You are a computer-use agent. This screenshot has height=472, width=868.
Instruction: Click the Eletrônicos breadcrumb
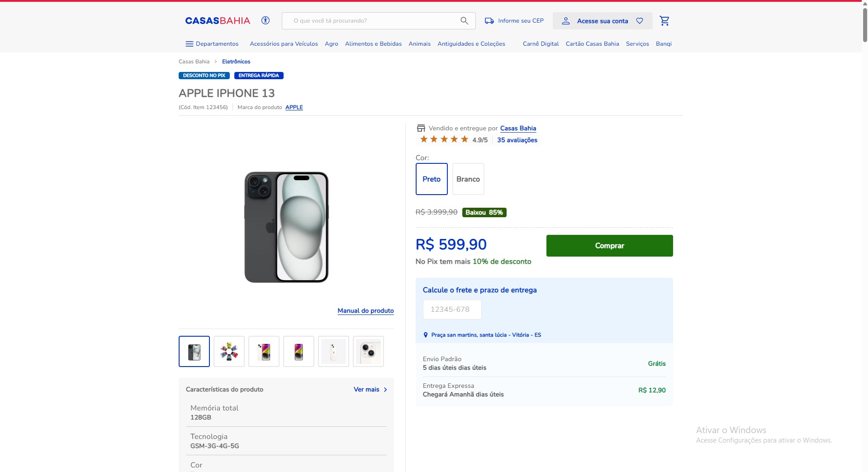(236, 62)
